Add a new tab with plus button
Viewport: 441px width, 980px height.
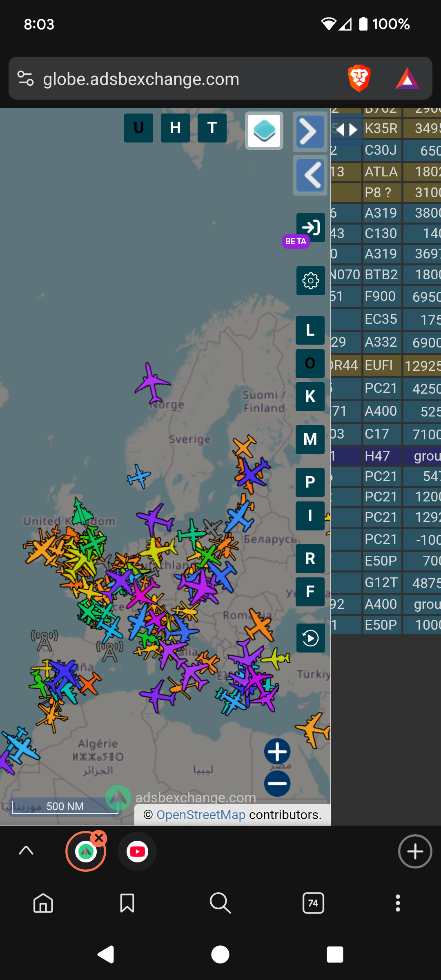click(x=415, y=851)
